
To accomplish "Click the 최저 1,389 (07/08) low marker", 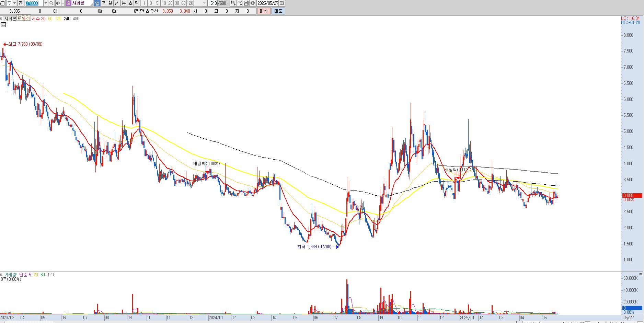I will (x=318, y=246).
